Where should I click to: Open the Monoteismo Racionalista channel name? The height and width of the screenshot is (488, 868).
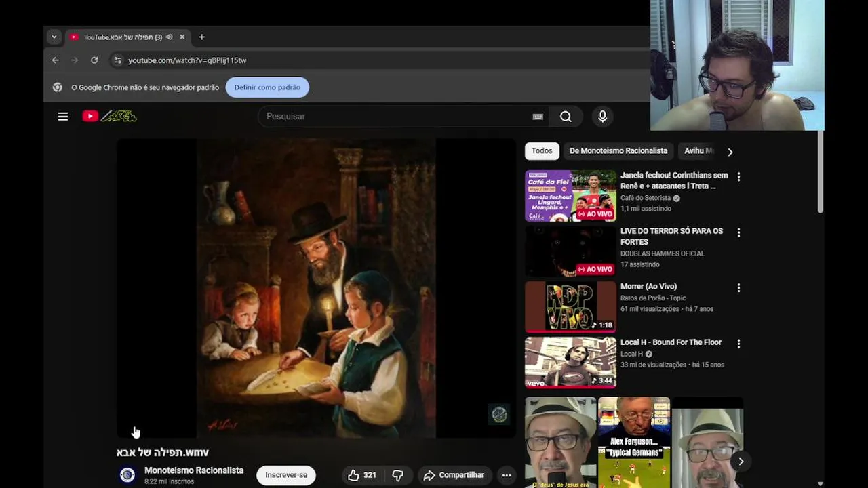[194, 470]
